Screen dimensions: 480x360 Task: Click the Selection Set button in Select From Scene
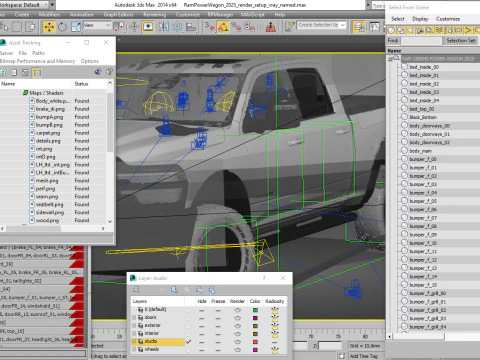point(461,41)
